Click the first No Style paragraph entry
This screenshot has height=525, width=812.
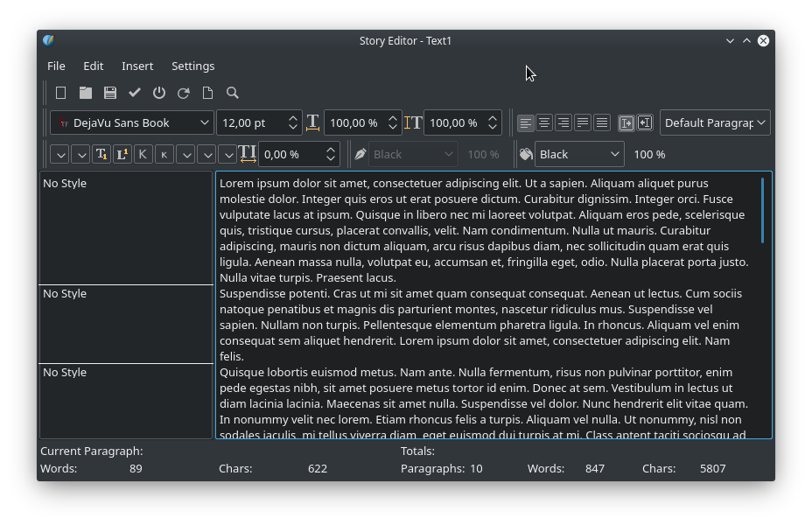click(x=65, y=184)
